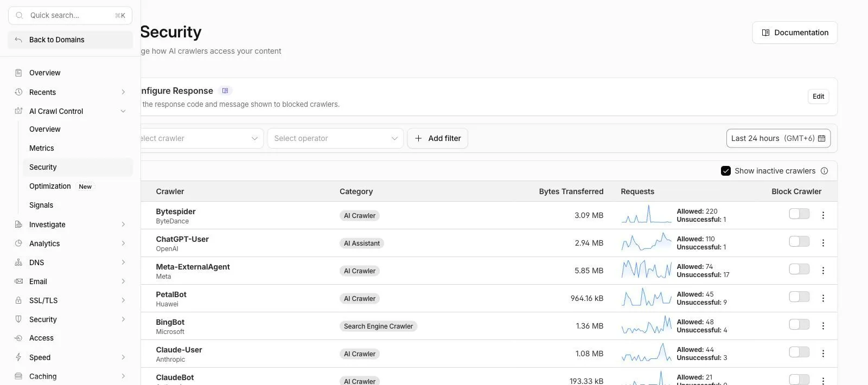Click the Bytes Transferred column header

pyautogui.click(x=571, y=191)
